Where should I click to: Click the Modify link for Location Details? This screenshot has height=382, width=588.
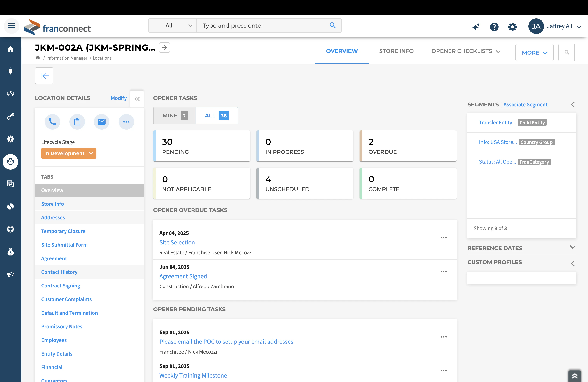coord(119,98)
